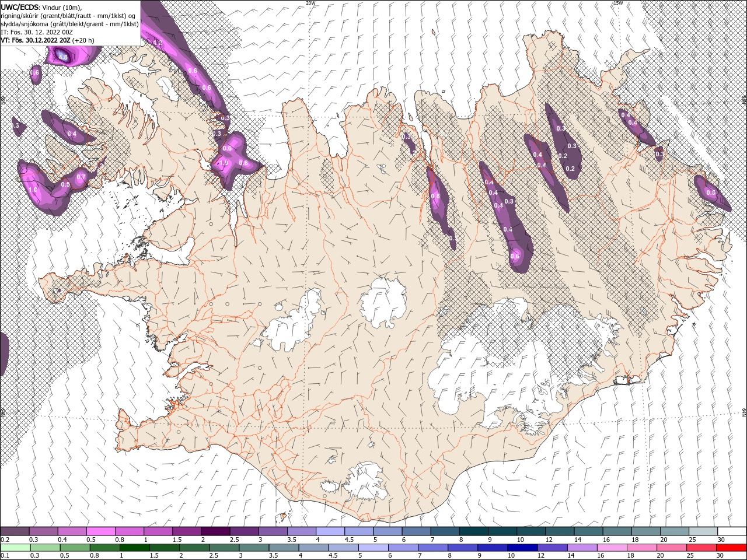Select the 30 white swatch ending the upper legend
Screen dimensions: 747x560
point(732,531)
